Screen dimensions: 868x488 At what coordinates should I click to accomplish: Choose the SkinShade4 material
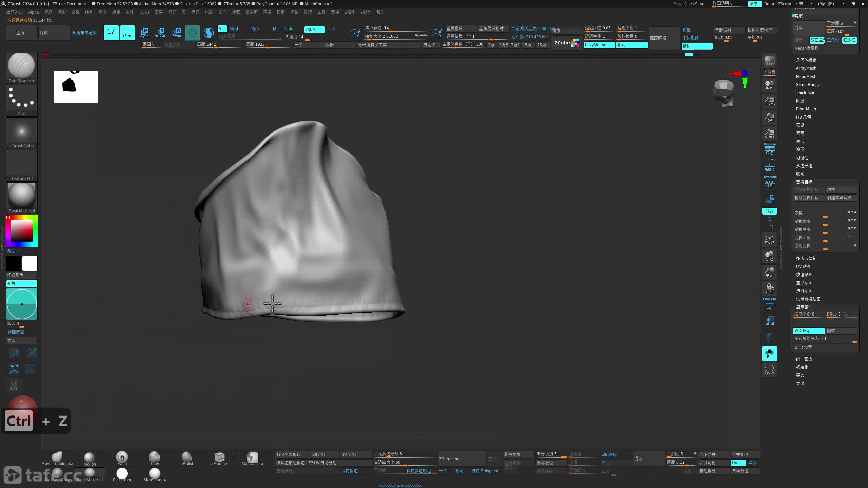pyautogui.click(x=155, y=475)
